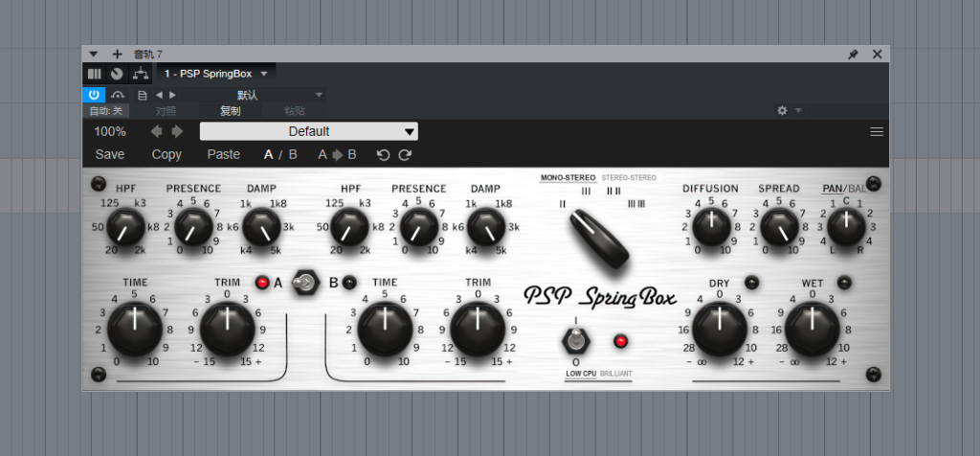Select BRILLIANT mode
This screenshot has height=456, width=980.
point(615,374)
